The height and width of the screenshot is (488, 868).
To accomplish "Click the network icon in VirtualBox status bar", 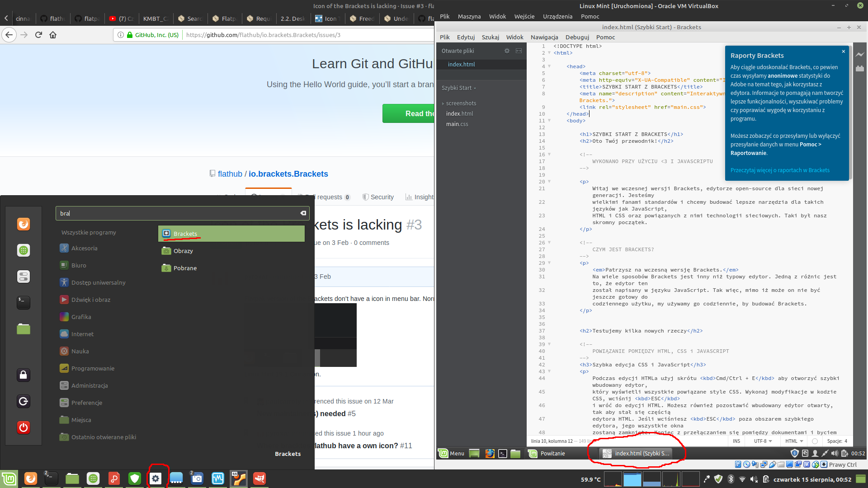I will tap(764, 465).
